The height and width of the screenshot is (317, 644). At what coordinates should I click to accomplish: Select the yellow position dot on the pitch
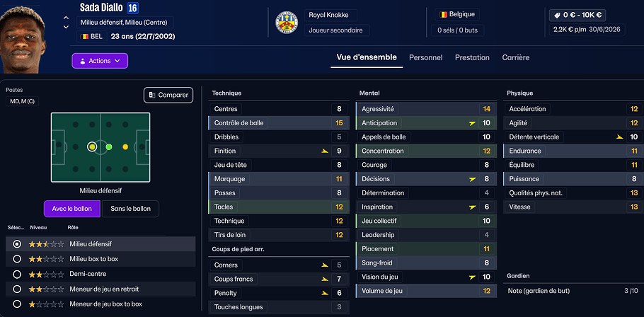click(x=125, y=147)
